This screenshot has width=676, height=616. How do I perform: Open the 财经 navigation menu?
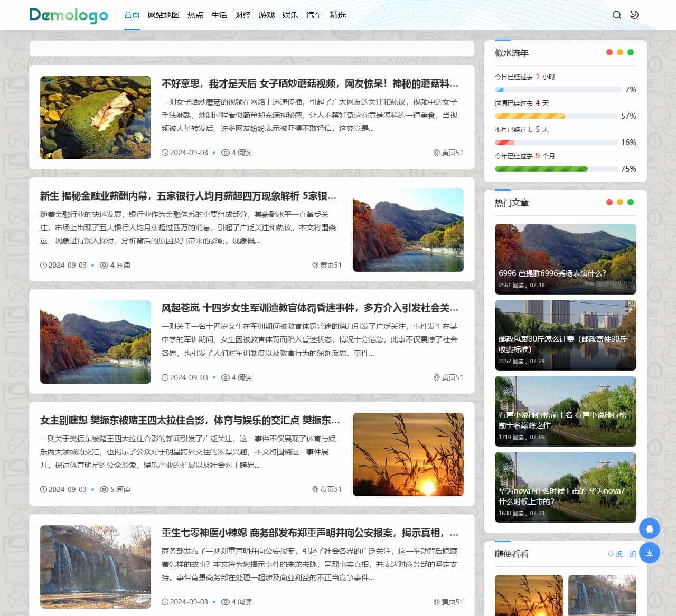243,15
